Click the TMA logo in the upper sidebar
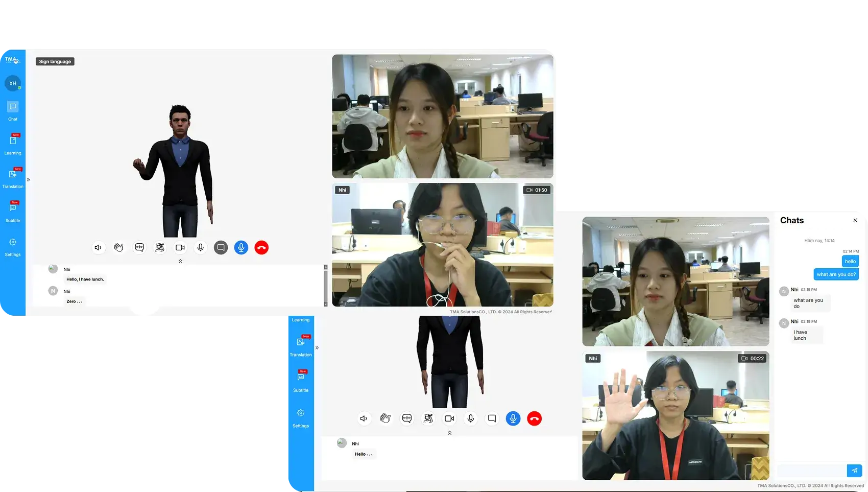The height and width of the screenshot is (492, 868). tap(12, 60)
